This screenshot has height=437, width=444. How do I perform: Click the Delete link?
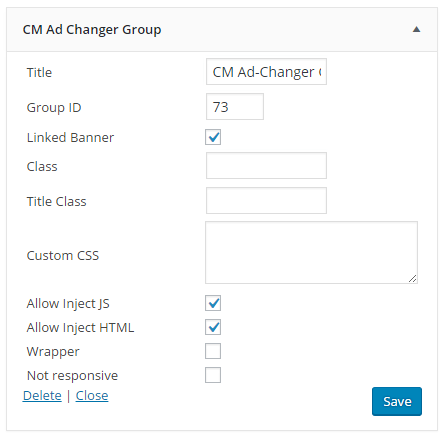[42, 396]
